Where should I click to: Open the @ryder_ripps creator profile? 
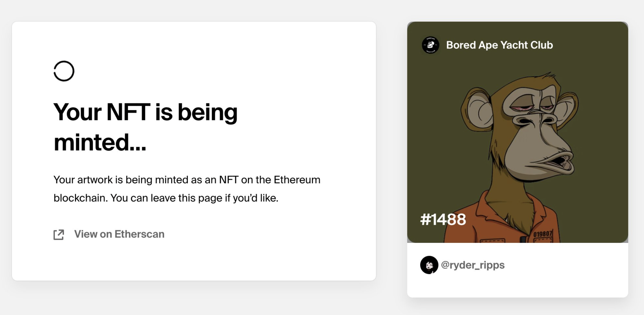473,265
